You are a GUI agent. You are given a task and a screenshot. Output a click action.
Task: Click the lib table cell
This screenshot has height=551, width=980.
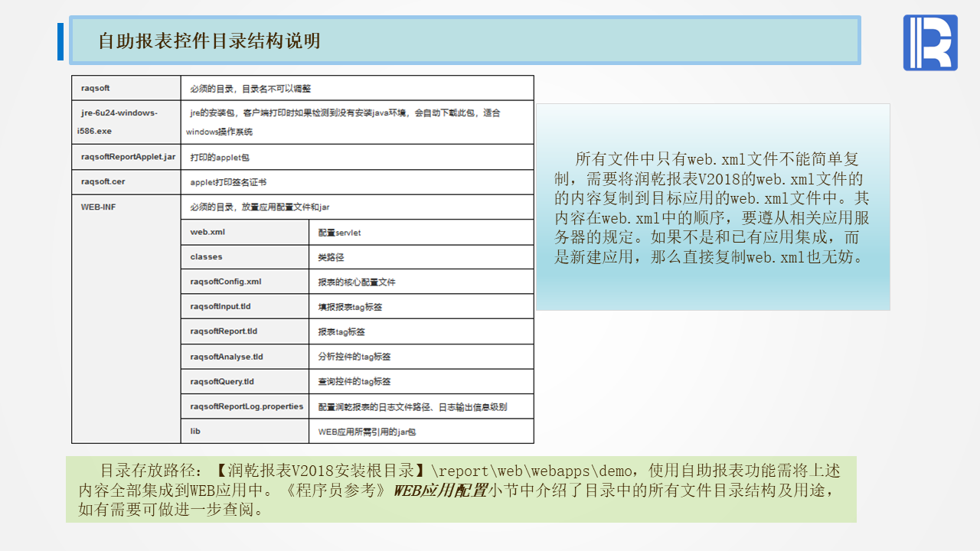click(x=245, y=431)
